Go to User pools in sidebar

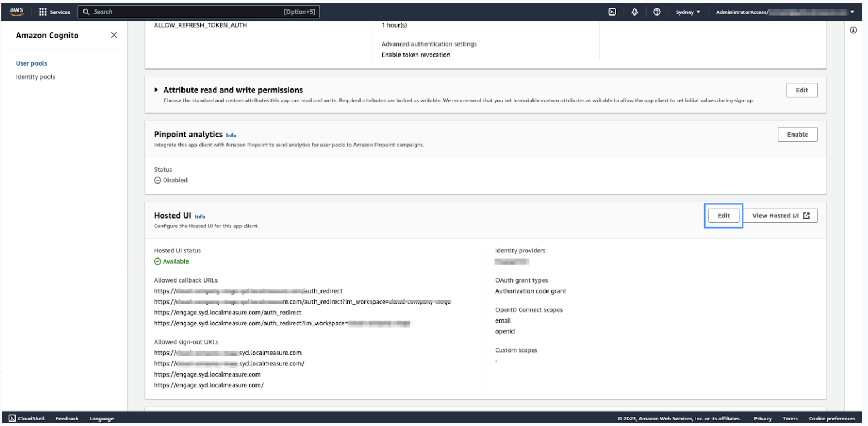point(32,63)
